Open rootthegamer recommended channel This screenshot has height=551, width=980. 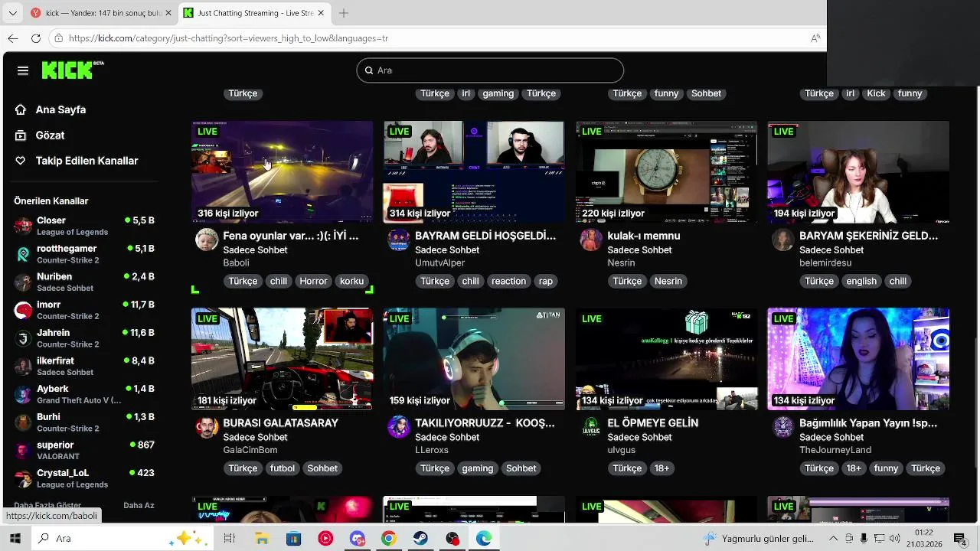point(84,254)
